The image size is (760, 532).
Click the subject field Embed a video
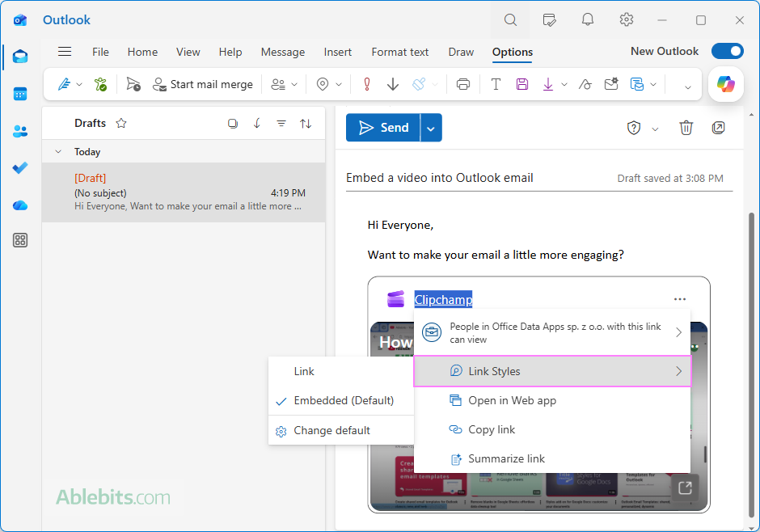pyautogui.click(x=439, y=179)
